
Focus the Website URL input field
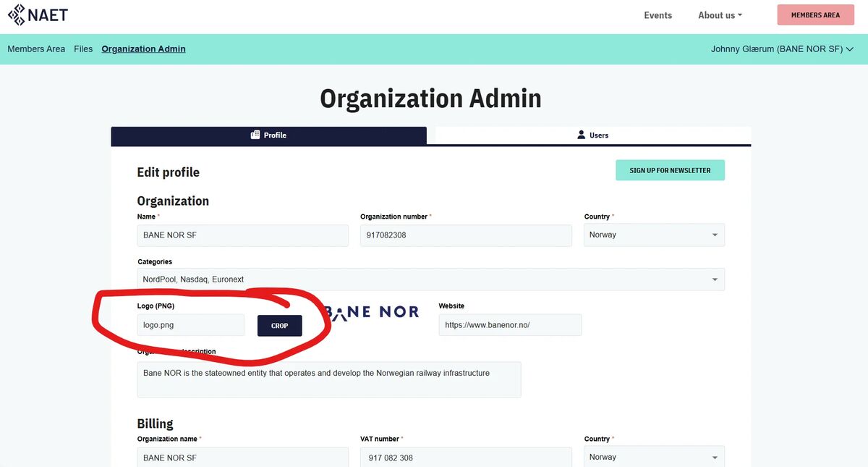pos(510,325)
